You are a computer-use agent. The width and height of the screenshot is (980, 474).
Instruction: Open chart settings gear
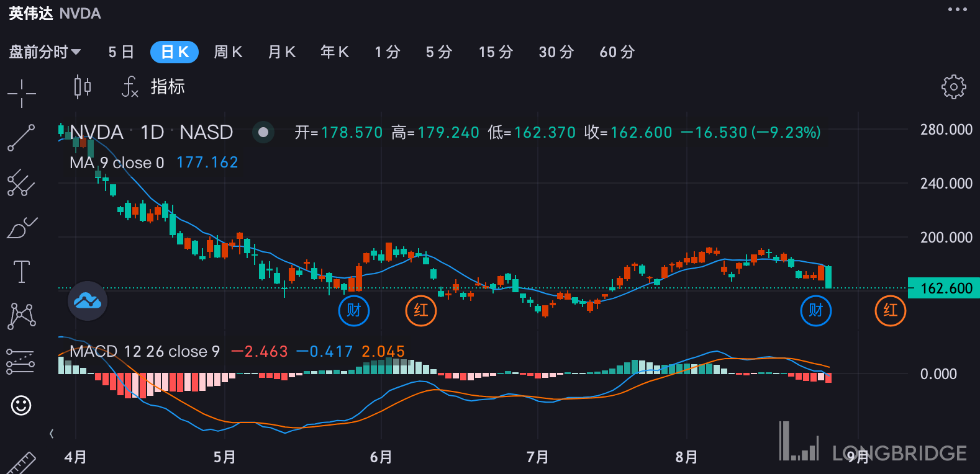click(954, 87)
